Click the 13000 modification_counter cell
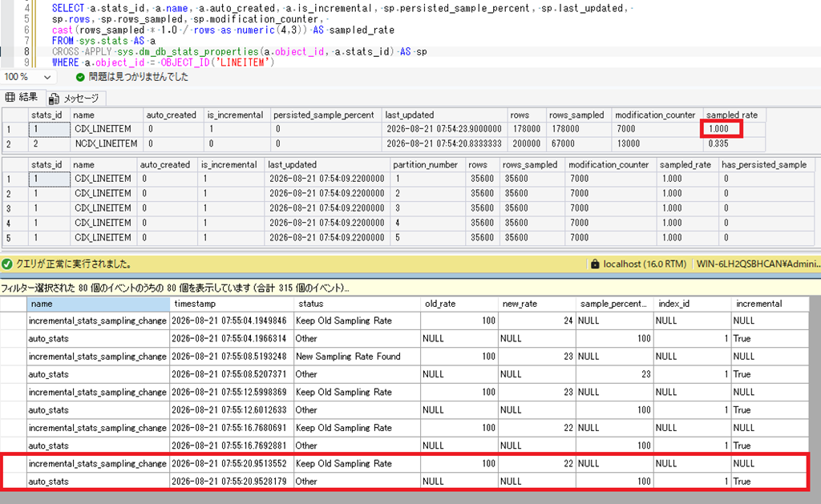This screenshot has width=821, height=504. 657,143
